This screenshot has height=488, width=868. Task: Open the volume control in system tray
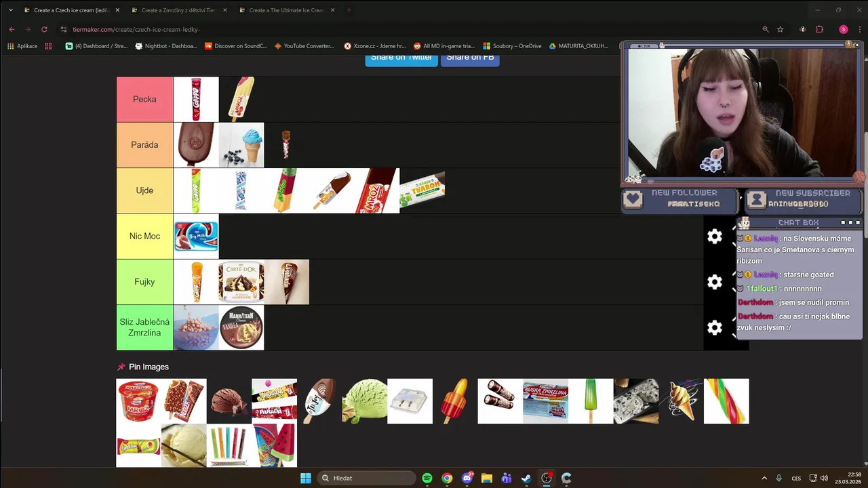[824, 478]
